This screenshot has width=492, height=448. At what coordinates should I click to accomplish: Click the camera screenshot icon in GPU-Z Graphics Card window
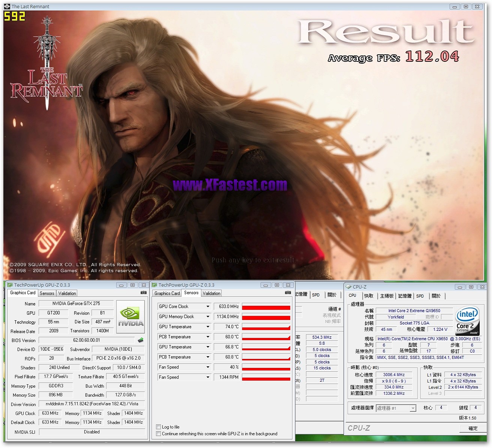point(143,293)
